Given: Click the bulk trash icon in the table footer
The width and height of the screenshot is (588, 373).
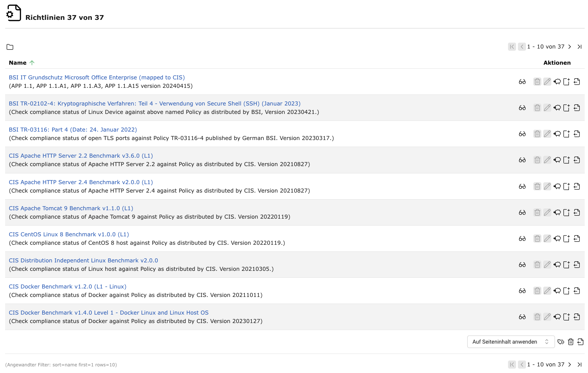Looking at the screenshot, I should point(570,342).
